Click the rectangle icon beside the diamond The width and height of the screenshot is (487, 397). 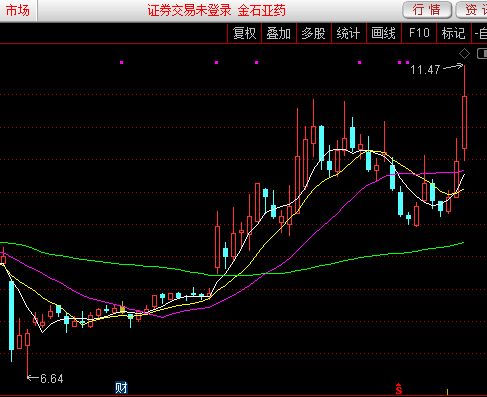[x=482, y=54]
